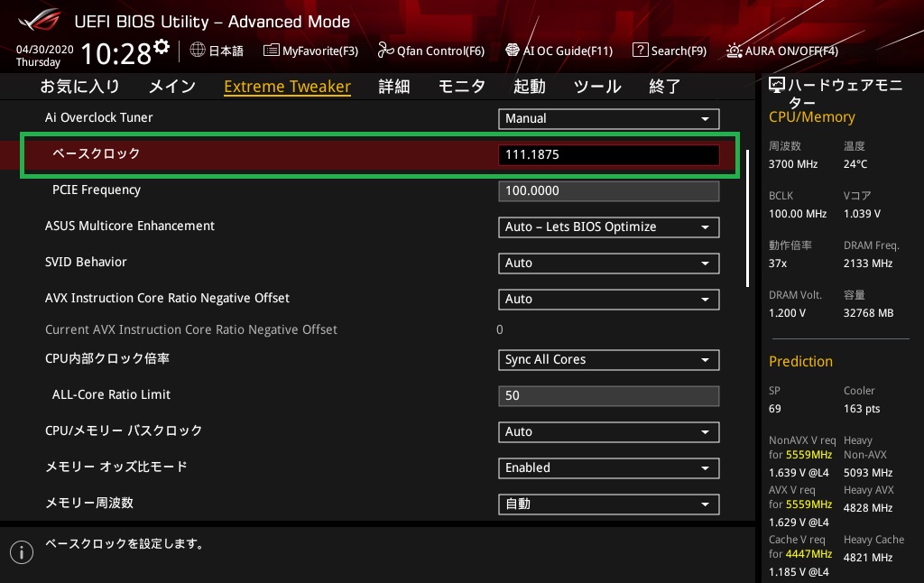Click the 2133 MHz DRAM Freq. value
The height and width of the screenshot is (583, 924).
coord(868,263)
